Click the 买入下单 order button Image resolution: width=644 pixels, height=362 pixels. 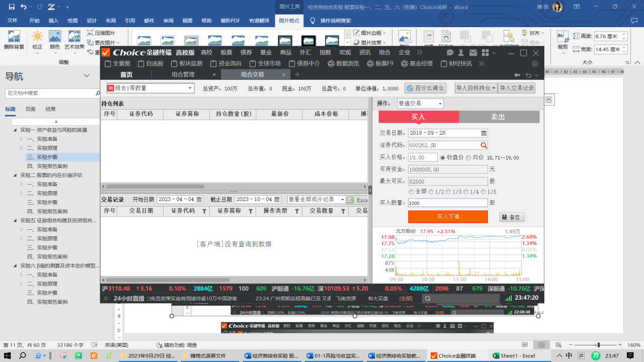point(448,217)
